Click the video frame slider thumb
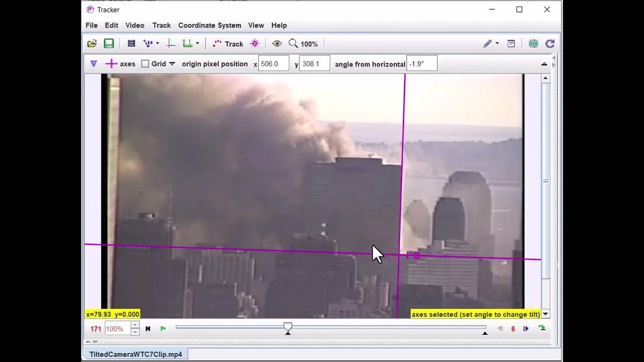Image resolution: width=644 pixels, height=362 pixels. (288, 328)
